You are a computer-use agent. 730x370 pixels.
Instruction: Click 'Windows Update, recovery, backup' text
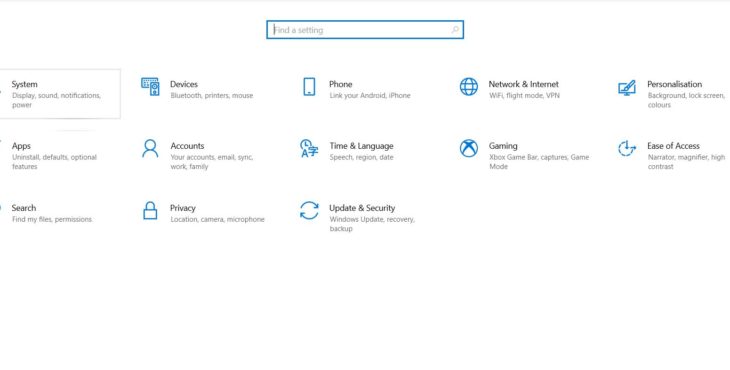tap(372, 224)
